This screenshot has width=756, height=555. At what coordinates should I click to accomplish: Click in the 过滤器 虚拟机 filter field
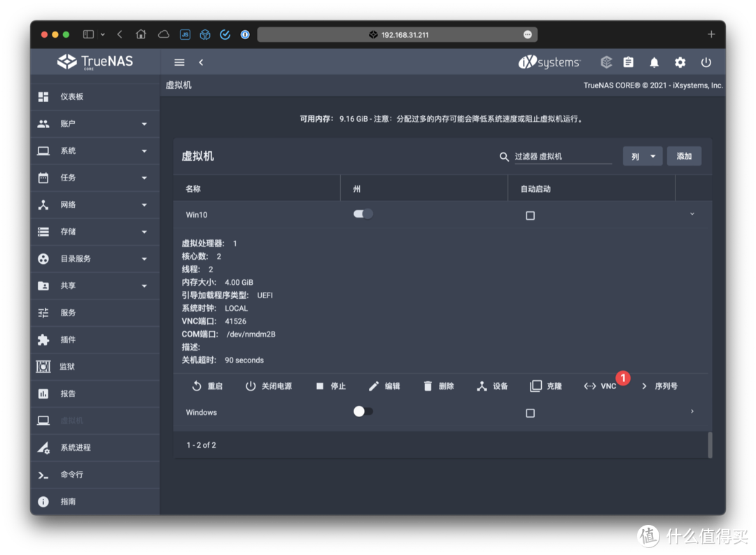[x=563, y=157]
